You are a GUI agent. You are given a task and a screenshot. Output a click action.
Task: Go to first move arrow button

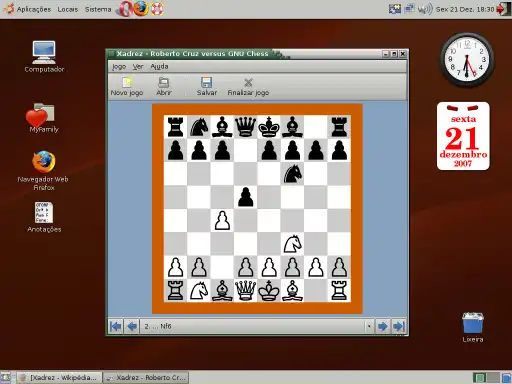pyautogui.click(x=115, y=326)
